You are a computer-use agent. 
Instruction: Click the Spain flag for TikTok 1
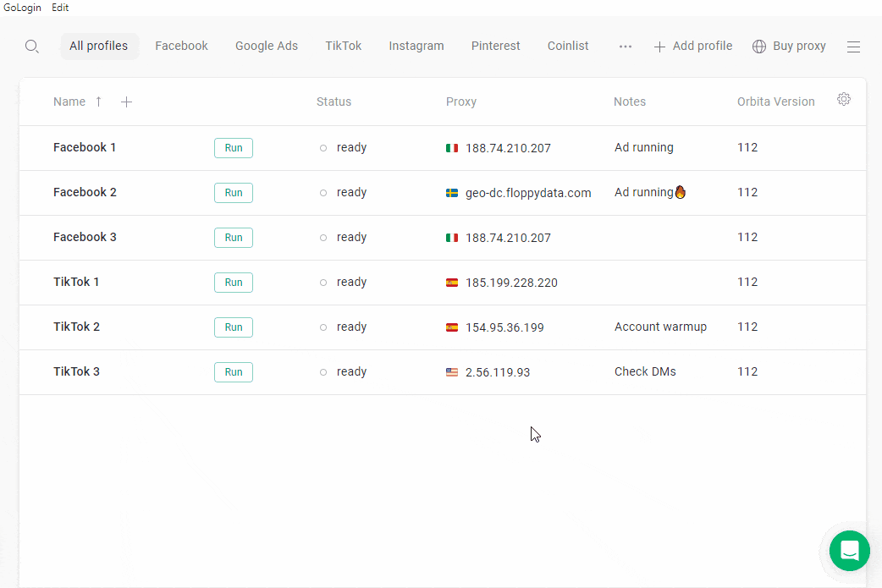(x=452, y=283)
